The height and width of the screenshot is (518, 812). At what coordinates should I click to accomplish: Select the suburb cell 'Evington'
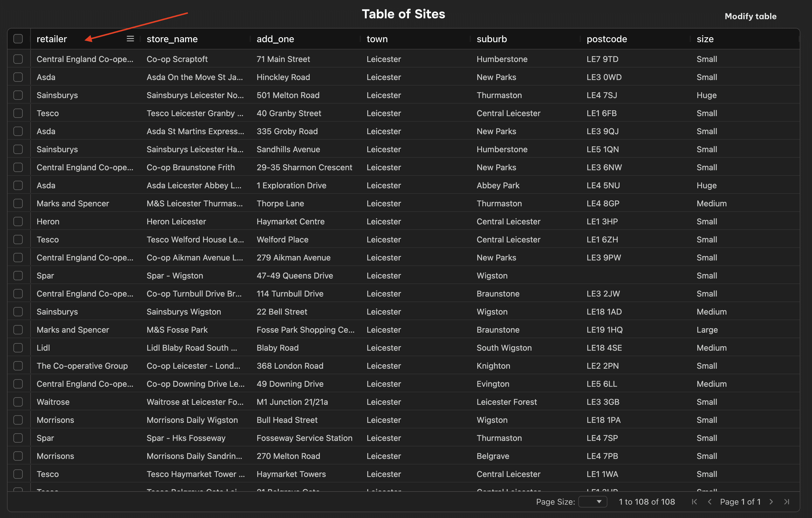coord(493,384)
